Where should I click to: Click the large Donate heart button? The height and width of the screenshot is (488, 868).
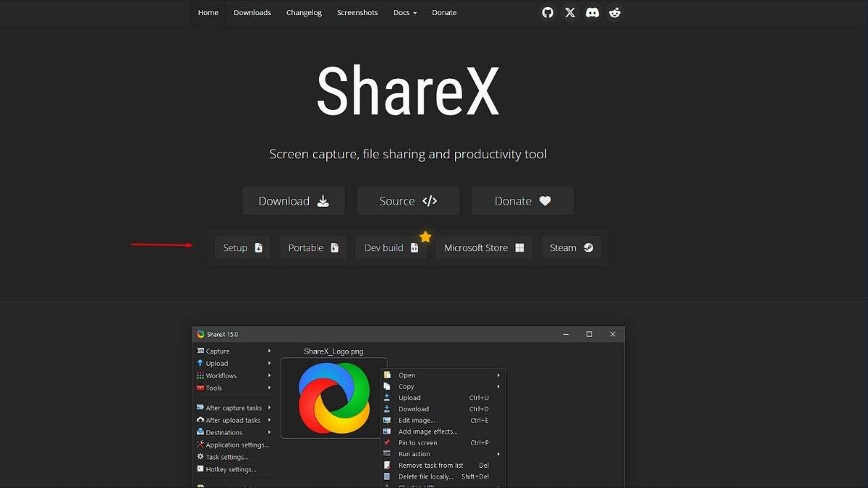click(x=522, y=201)
